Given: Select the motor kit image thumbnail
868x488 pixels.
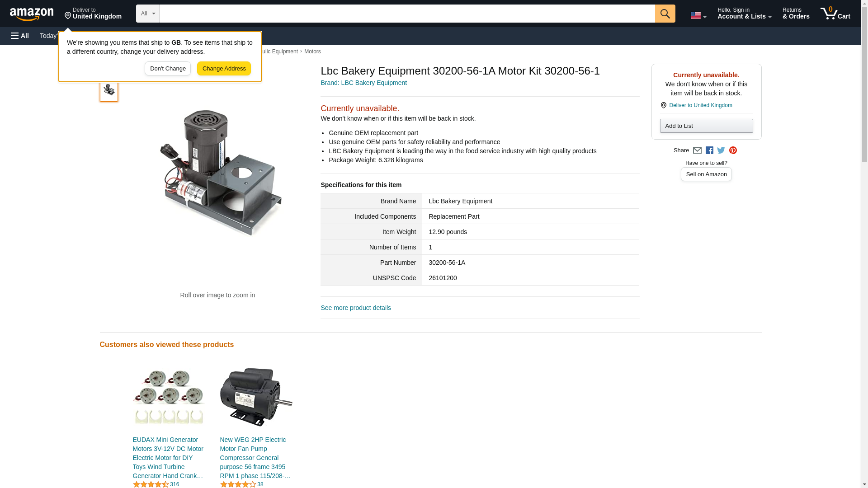Looking at the screenshot, I should tap(109, 90).
